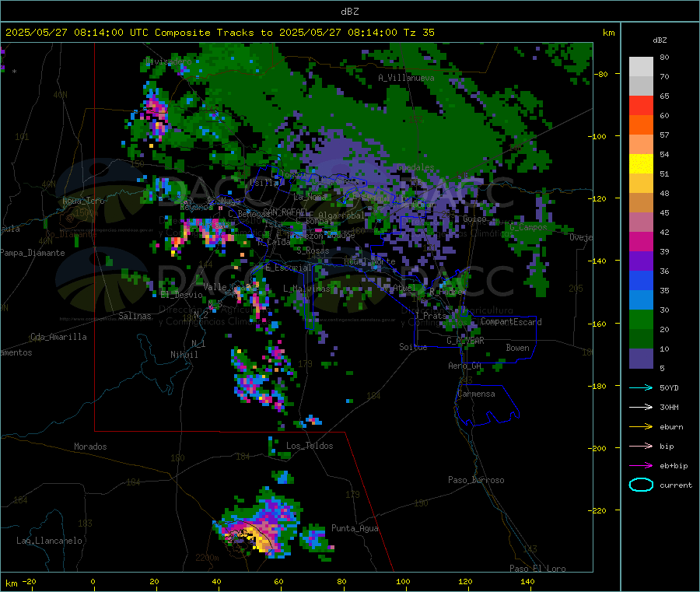
Task: Click the Lag.Llancanelo place label
Action: click(x=49, y=541)
